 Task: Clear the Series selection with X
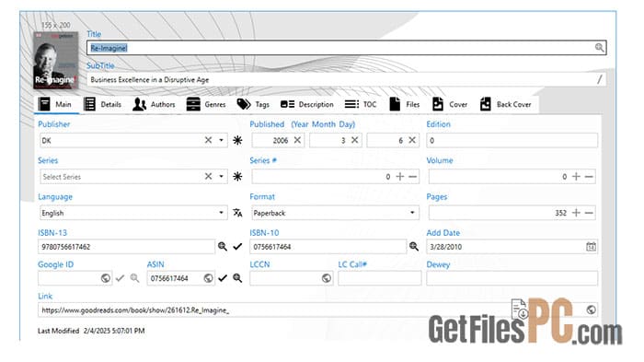(208, 177)
